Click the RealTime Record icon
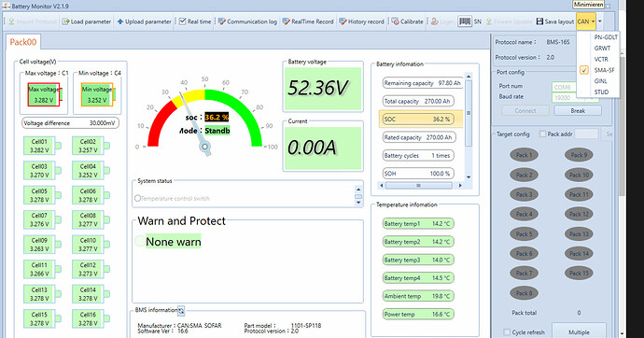 pyautogui.click(x=287, y=21)
